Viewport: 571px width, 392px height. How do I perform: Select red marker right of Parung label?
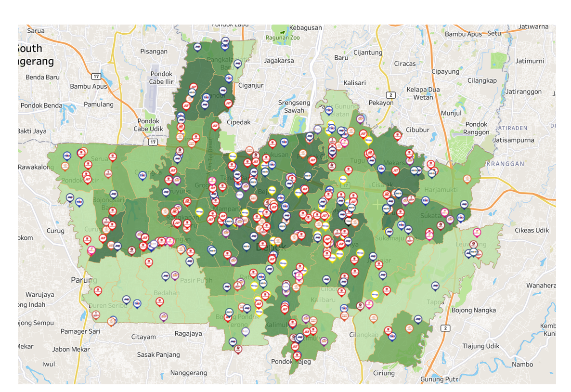(x=98, y=291)
